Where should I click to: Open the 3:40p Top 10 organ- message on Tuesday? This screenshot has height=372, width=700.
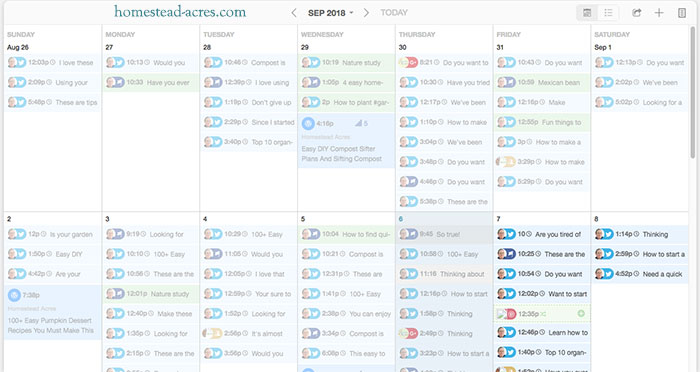point(248,142)
